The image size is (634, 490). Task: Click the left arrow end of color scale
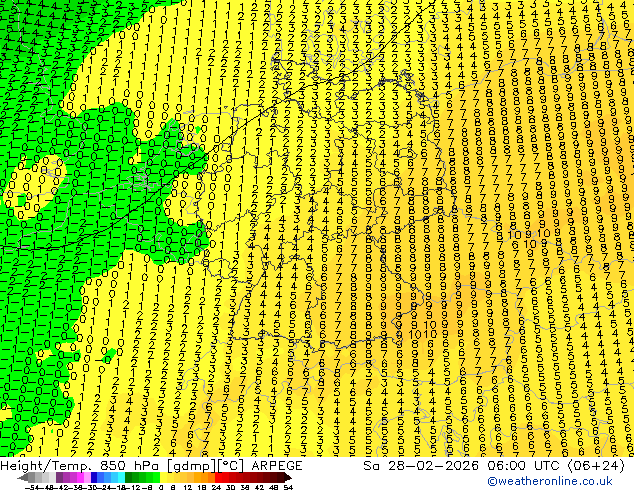pyautogui.click(x=23, y=478)
